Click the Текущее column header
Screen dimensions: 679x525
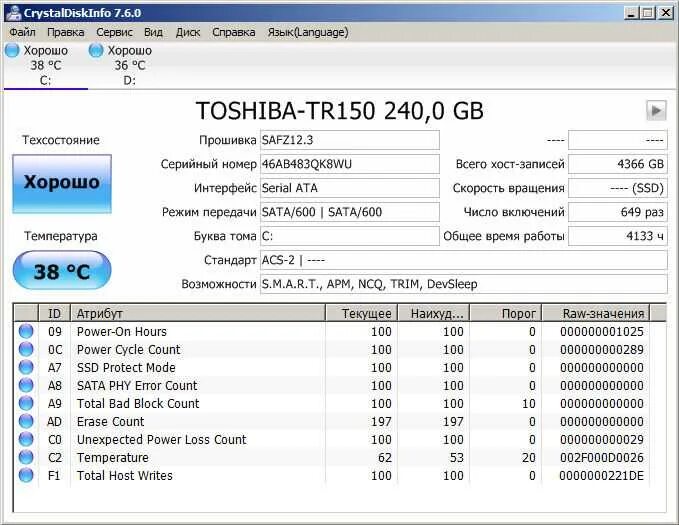[361, 313]
